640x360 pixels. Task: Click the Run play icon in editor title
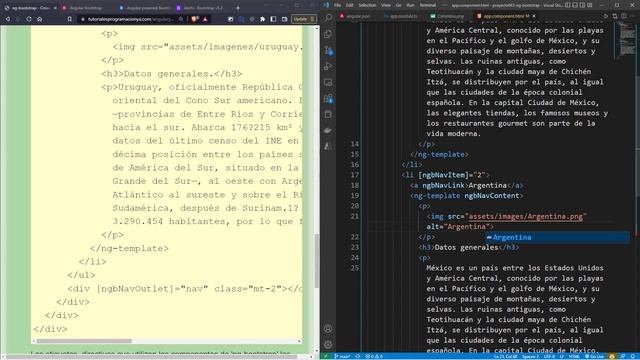pyautogui.click(x=606, y=16)
